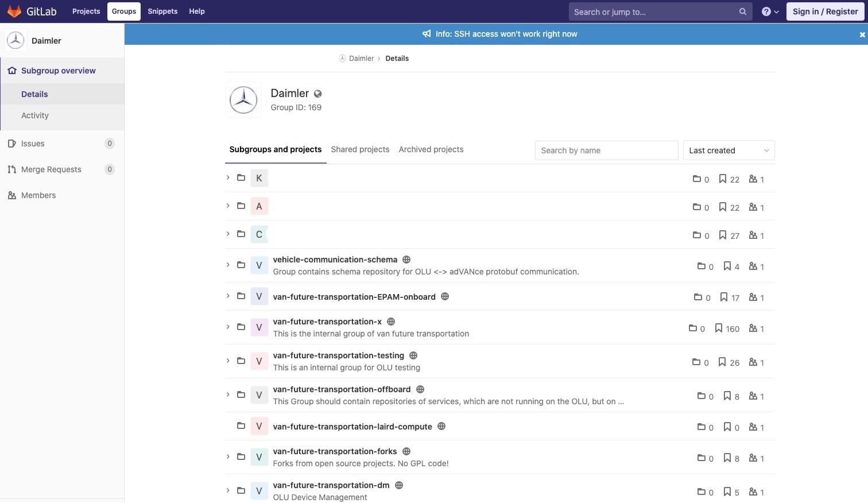Click the Details breadcrumb text
The width and height of the screenshot is (868, 503).
pyautogui.click(x=397, y=59)
